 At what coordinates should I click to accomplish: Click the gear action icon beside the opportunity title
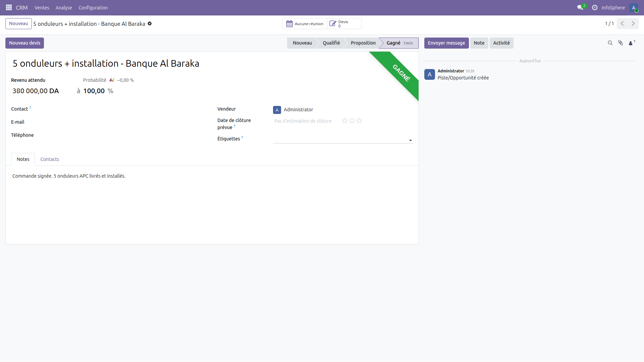point(150,23)
